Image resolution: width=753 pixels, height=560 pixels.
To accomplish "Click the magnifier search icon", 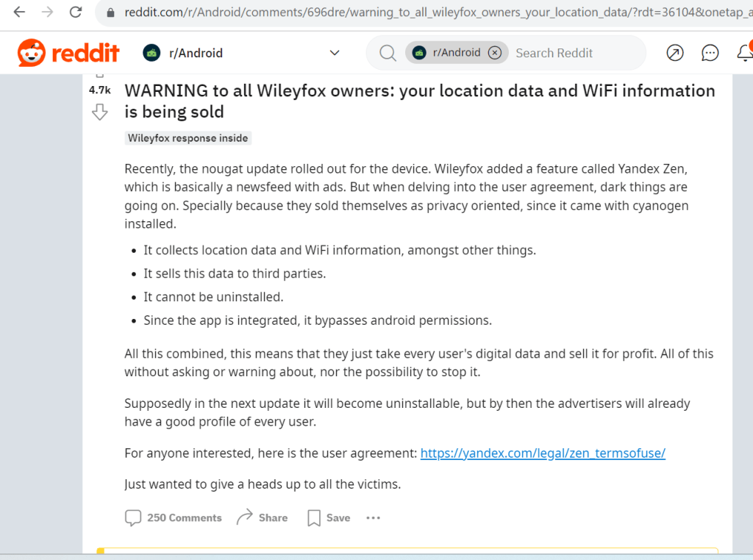I will [x=388, y=53].
